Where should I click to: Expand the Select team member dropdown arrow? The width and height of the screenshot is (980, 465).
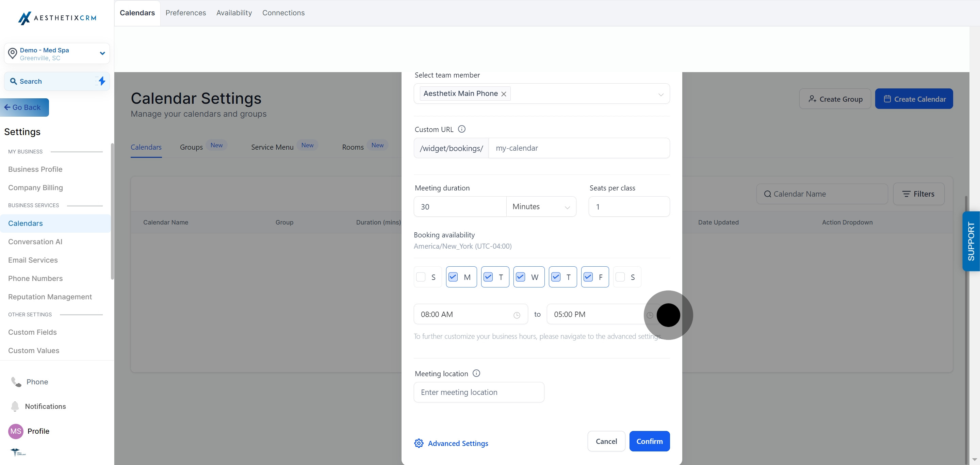pos(661,94)
